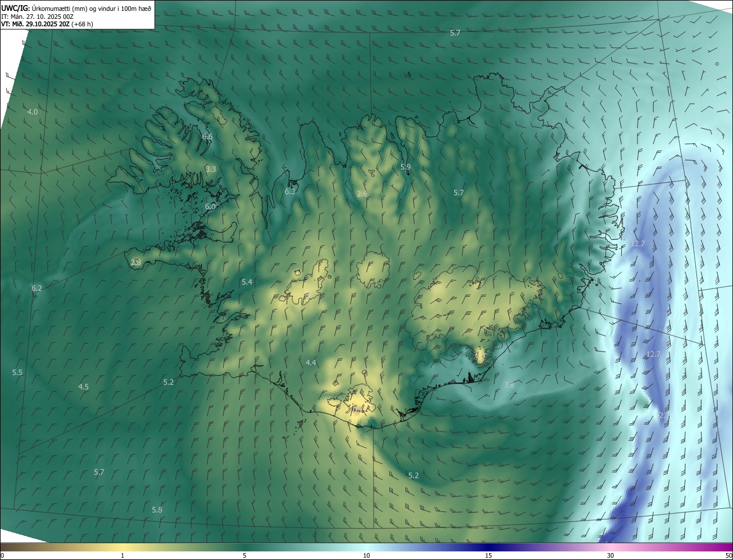Select the "2.8" value on Snæfellsnes peninsula
The width and height of the screenshot is (733, 560).
[x=136, y=262]
